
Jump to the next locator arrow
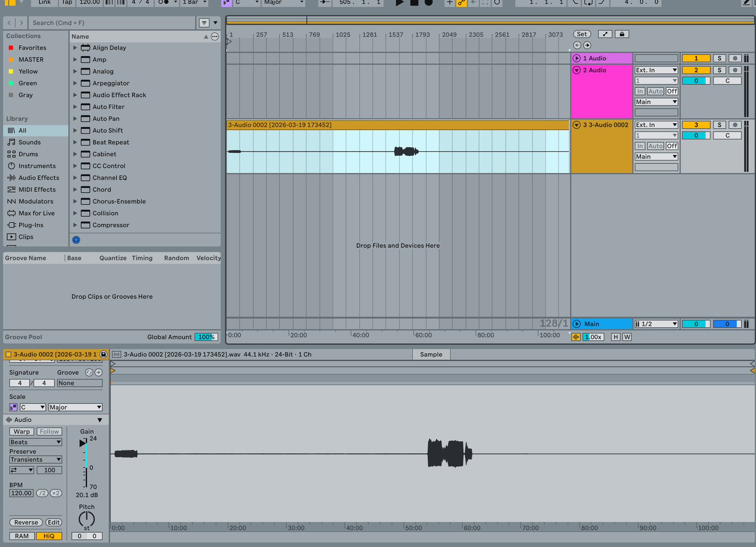point(587,45)
